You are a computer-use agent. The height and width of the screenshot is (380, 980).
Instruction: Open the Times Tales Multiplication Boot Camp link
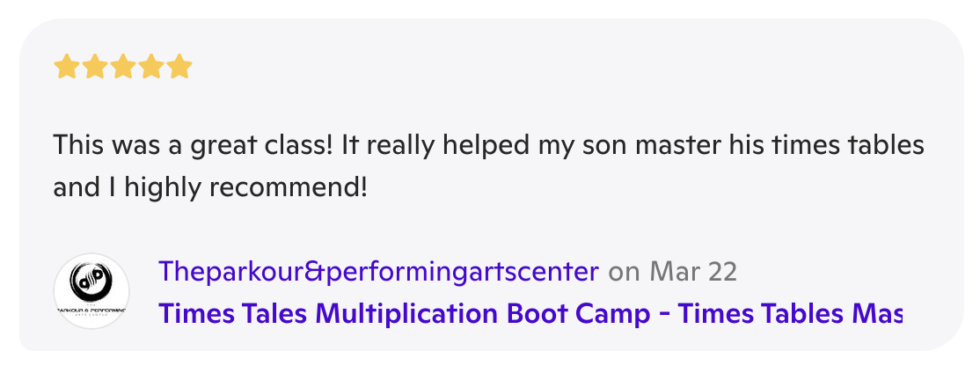pos(530,313)
